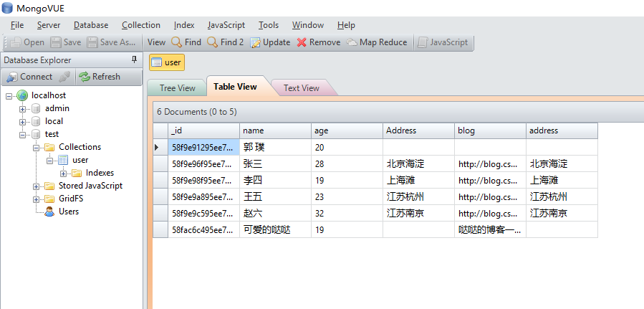Open the Collection menu
Screen dimensions: 644x309
tap(141, 25)
